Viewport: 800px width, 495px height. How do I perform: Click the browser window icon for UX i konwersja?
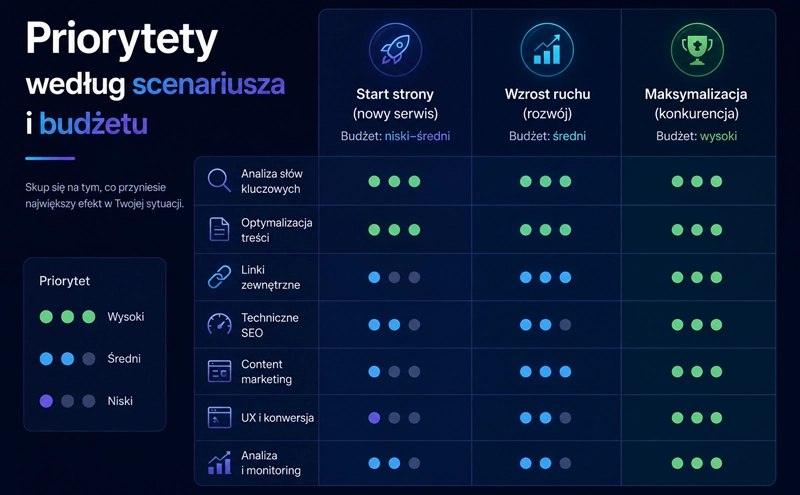219,417
